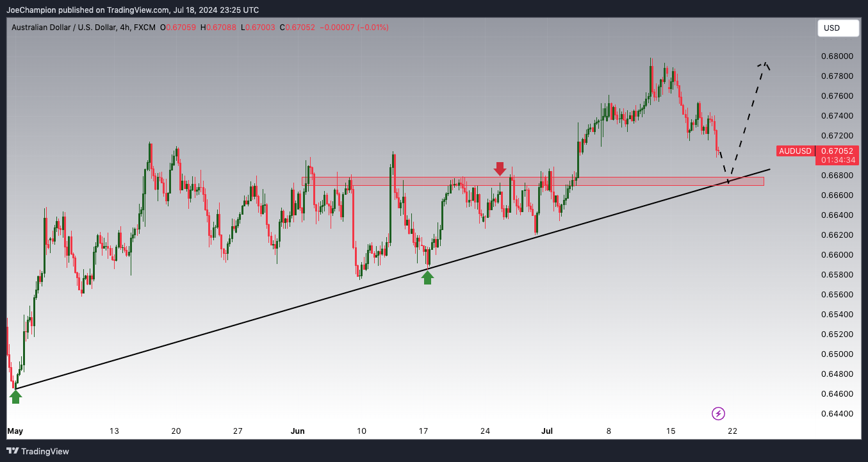Click the 0.66000 price axis label
Viewport: 868px width, 462px height.
(x=837, y=255)
